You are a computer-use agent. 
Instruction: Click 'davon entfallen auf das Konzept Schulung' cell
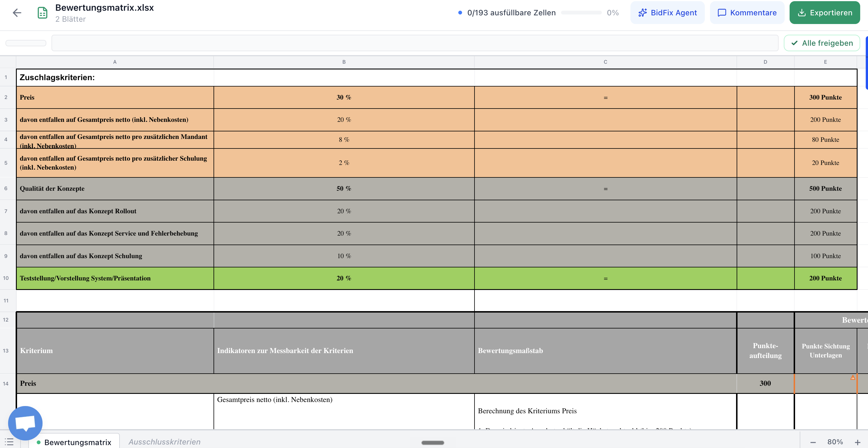coord(115,256)
